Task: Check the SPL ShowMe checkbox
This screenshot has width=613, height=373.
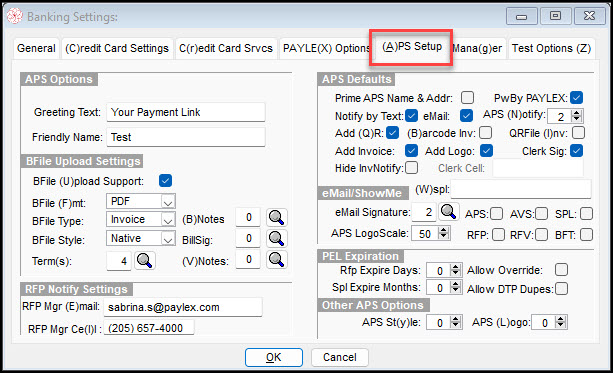Action: coord(586,214)
